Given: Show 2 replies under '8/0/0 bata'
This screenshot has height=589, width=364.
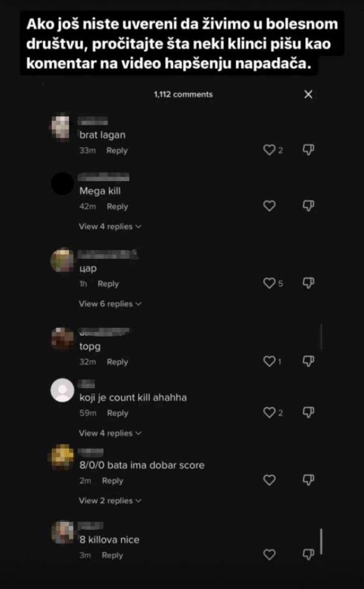Looking at the screenshot, I should click(x=110, y=501).
